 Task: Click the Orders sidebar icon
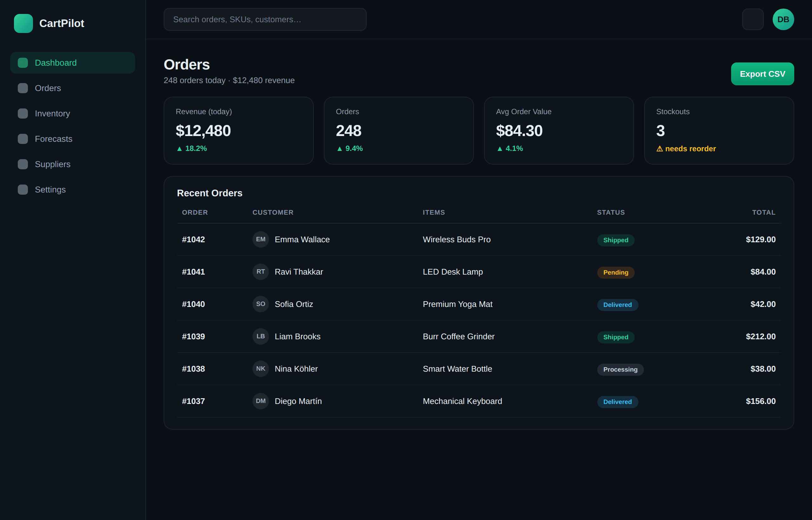[23, 88]
